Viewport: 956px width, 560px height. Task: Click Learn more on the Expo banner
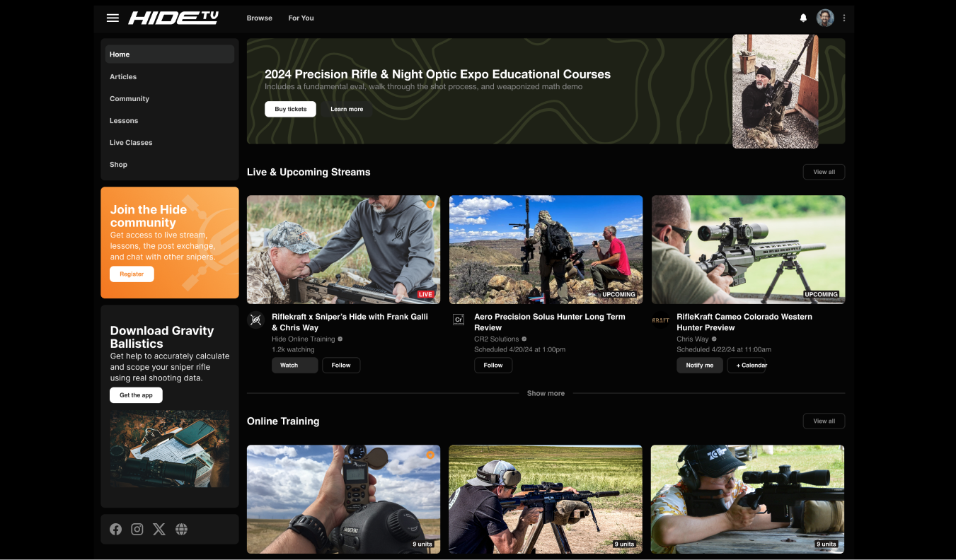point(347,109)
